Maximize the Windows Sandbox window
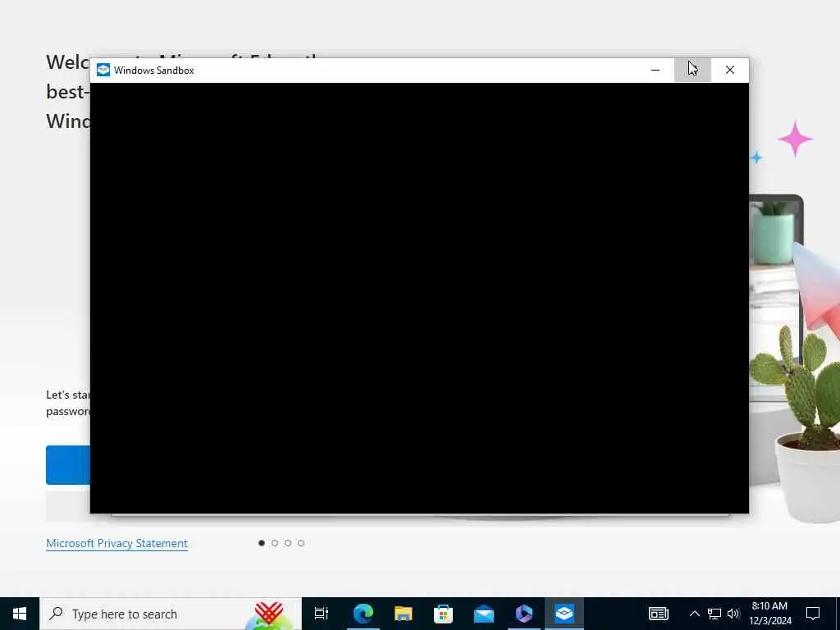This screenshot has height=630, width=840. pyautogui.click(x=692, y=71)
